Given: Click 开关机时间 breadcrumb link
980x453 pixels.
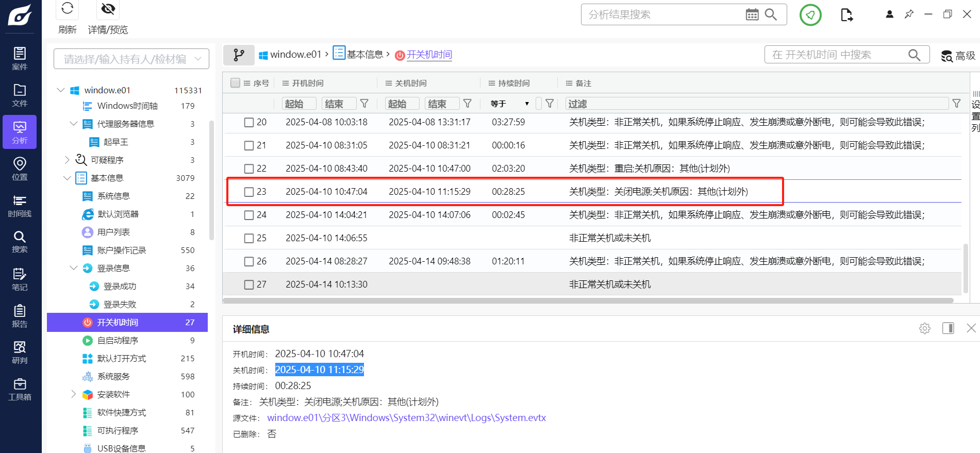Looking at the screenshot, I should (429, 55).
